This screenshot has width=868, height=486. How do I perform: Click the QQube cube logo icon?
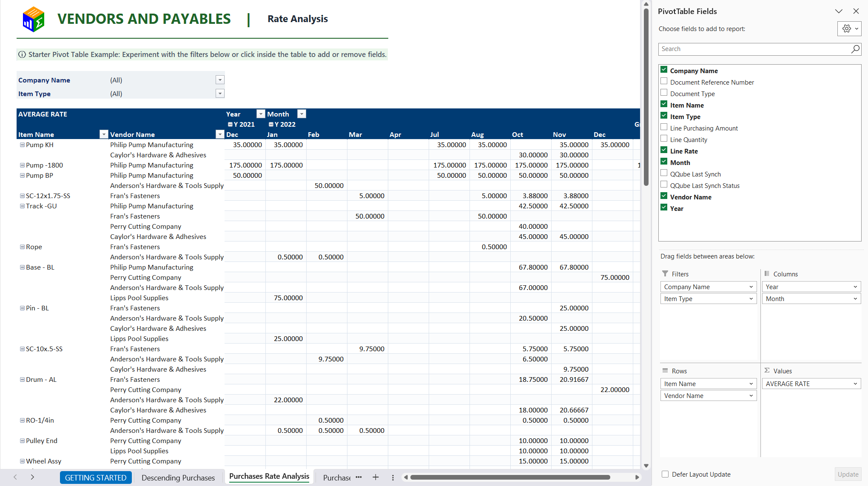[33, 19]
